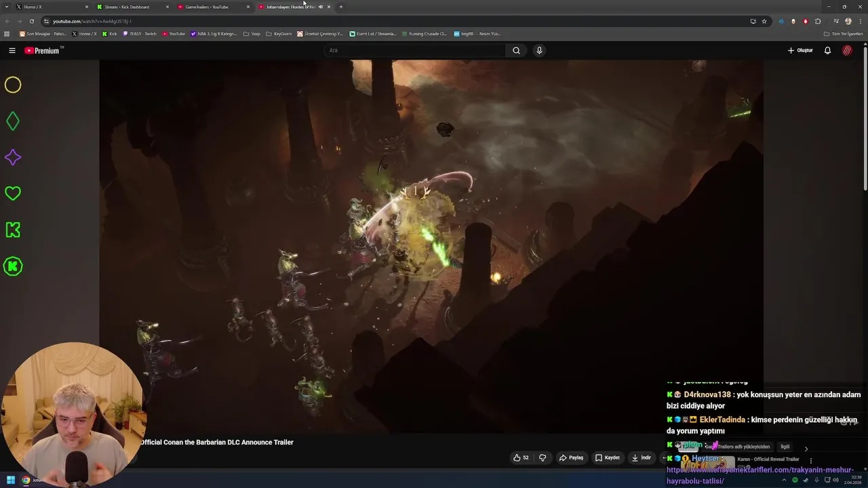
Task: Click the tray microphone icon
Action: (816, 480)
